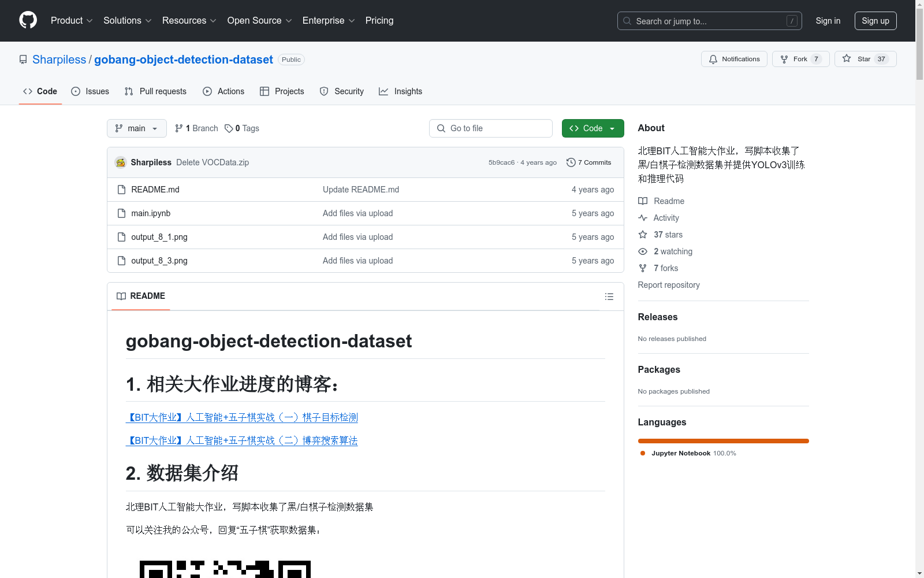Open the Delete VOCData.zip commit message

click(x=213, y=162)
